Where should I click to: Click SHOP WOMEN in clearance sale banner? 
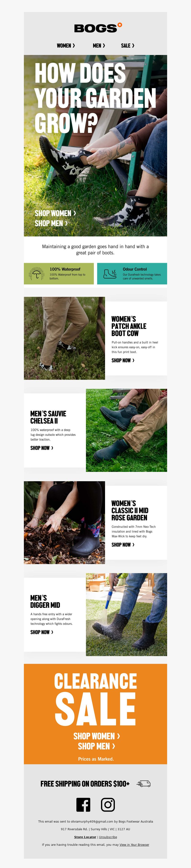[x=97, y=736]
